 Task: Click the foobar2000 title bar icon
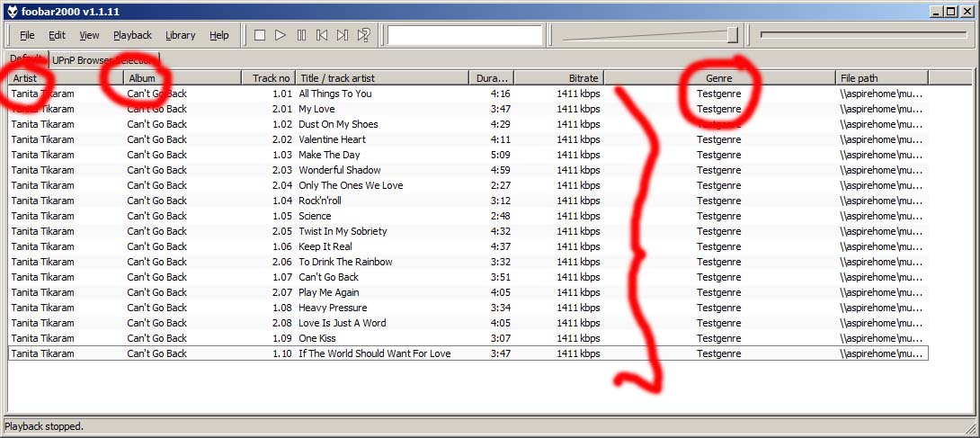click(12, 10)
